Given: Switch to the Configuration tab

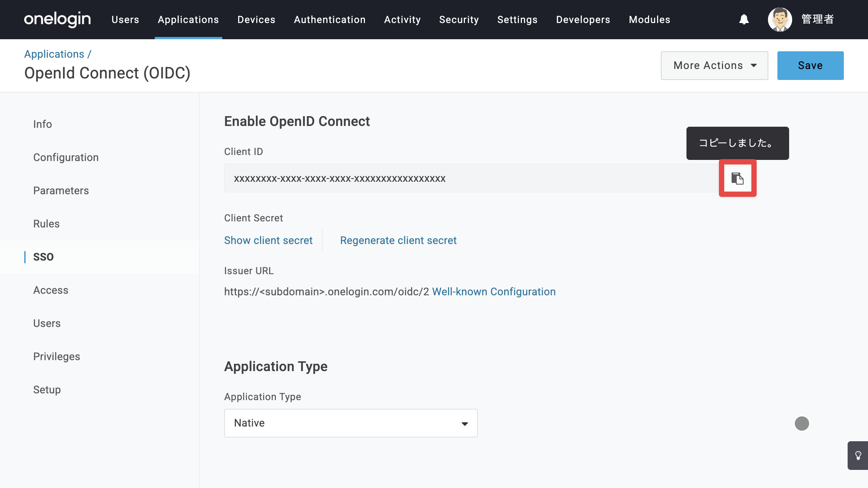Looking at the screenshot, I should [66, 158].
